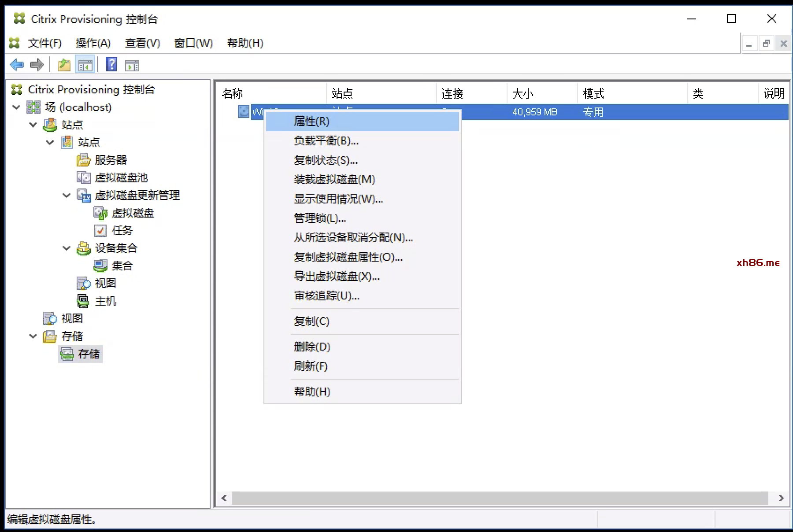Select the collection computer icon 集合
Viewport: 793px width, 532px height.
[x=100, y=266]
